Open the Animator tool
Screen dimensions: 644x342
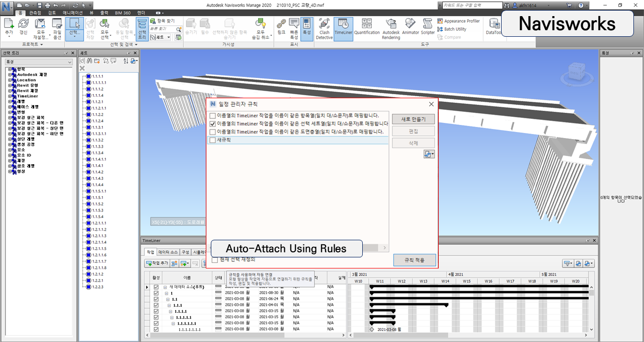(411, 27)
